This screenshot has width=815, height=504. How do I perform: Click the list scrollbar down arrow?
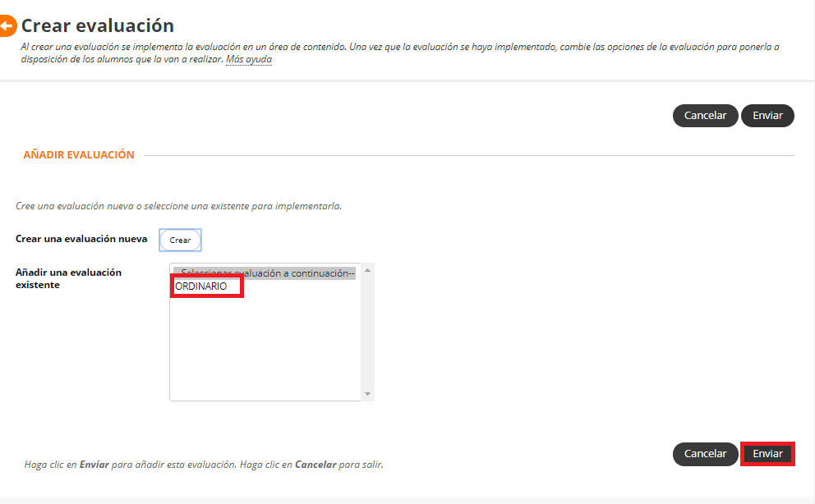(x=367, y=394)
